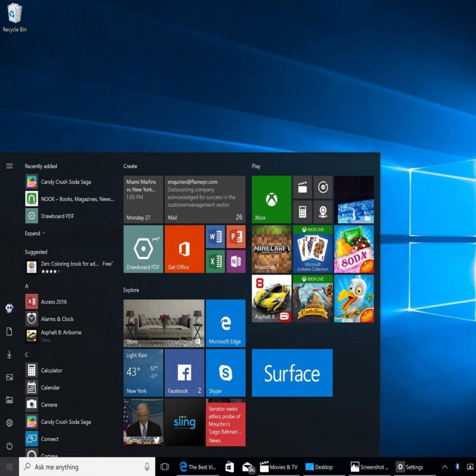This screenshot has width=476, height=476.
Task: Open Asphalt 8: Airborne in app list
Action: pos(70,336)
